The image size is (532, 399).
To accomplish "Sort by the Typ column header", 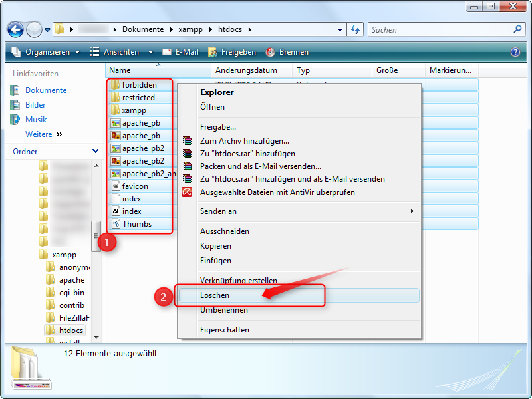I will 332,70.
